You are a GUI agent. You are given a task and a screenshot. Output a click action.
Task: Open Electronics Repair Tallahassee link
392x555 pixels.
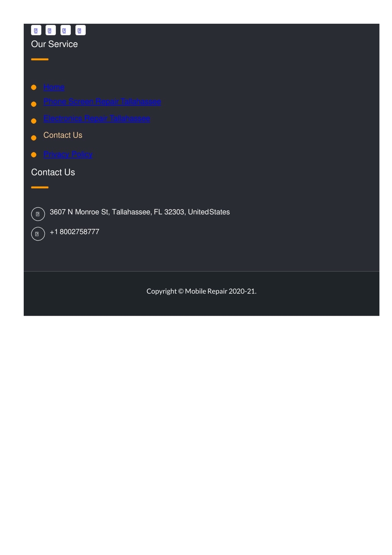tap(97, 118)
